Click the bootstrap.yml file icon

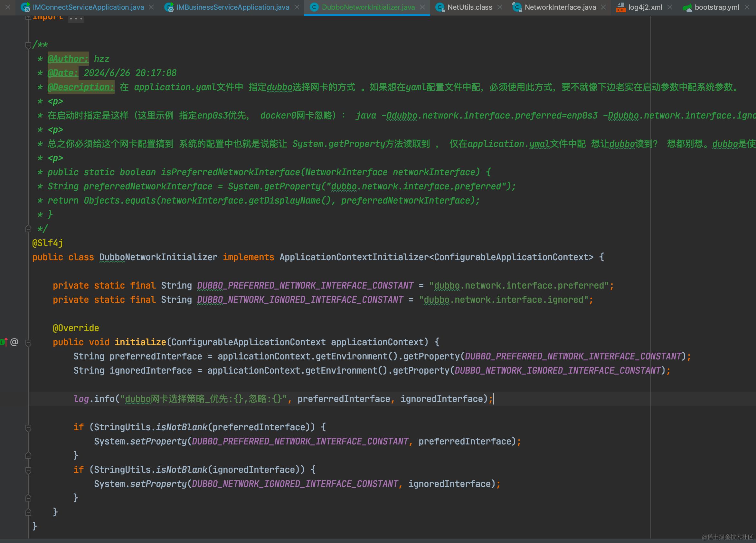point(687,7)
